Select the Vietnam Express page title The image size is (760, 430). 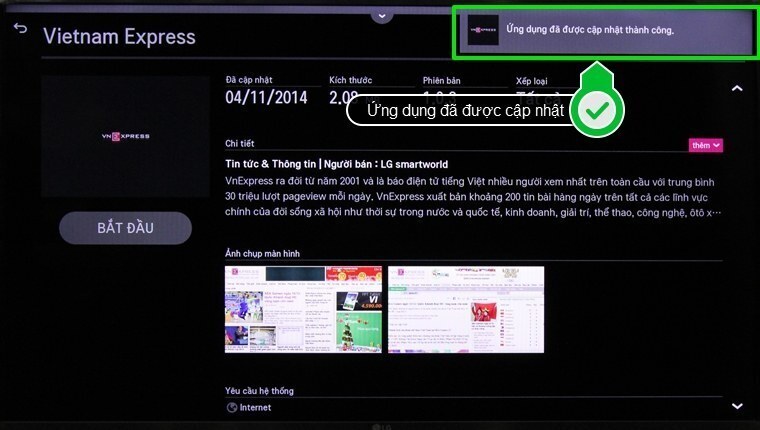tap(119, 37)
